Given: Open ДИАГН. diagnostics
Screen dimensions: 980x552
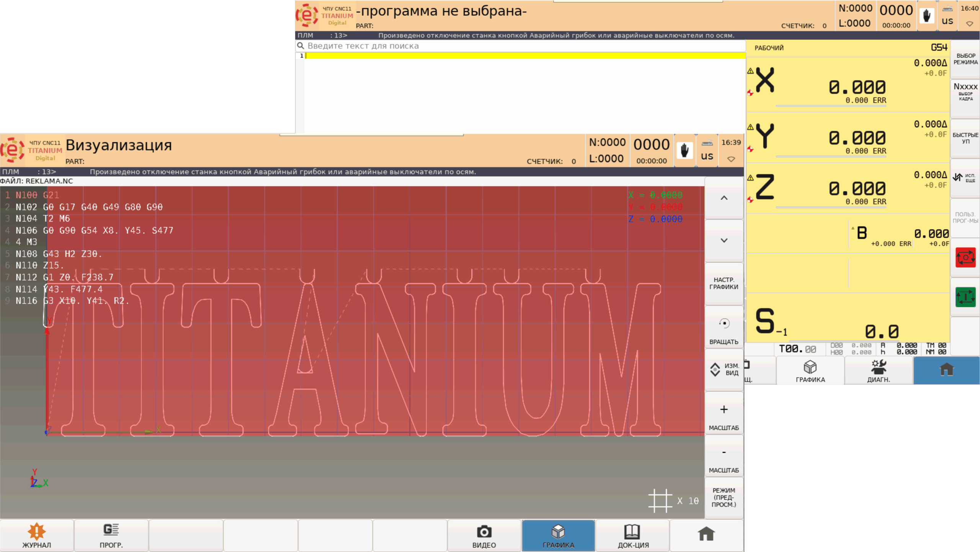Looking at the screenshot, I should point(879,371).
